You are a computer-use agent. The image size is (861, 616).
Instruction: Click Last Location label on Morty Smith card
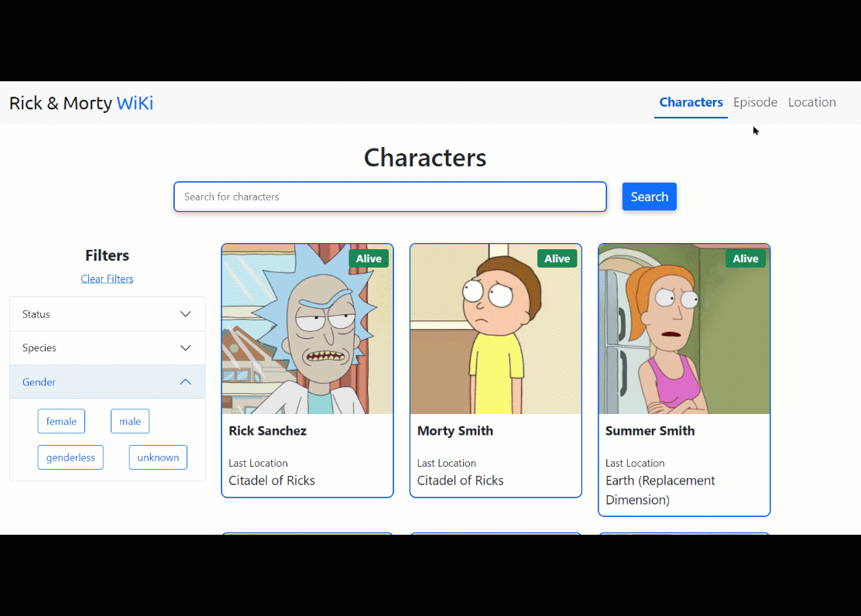click(x=447, y=464)
